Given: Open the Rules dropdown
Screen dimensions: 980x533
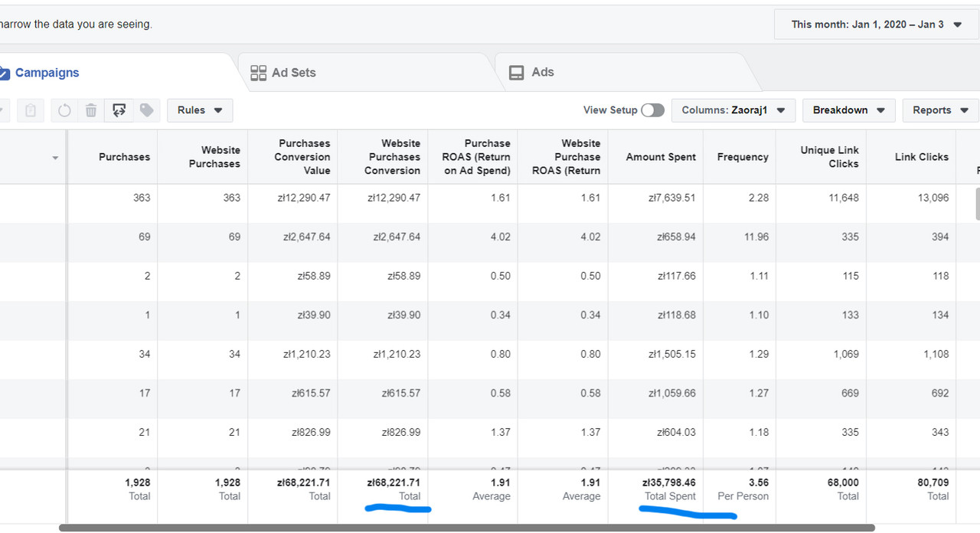Looking at the screenshot, I should tap(200, 110).
